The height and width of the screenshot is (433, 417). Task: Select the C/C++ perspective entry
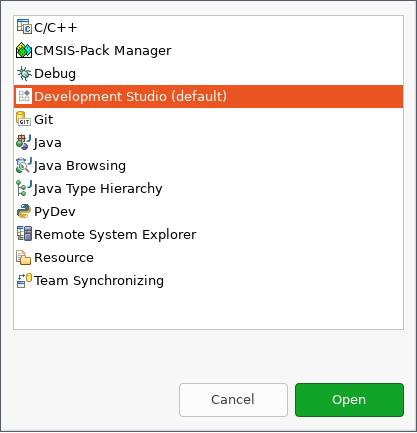[208, 27]
